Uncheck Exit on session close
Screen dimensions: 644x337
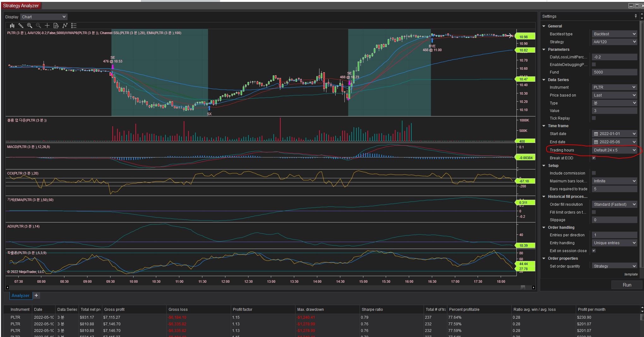click(594, 251)
